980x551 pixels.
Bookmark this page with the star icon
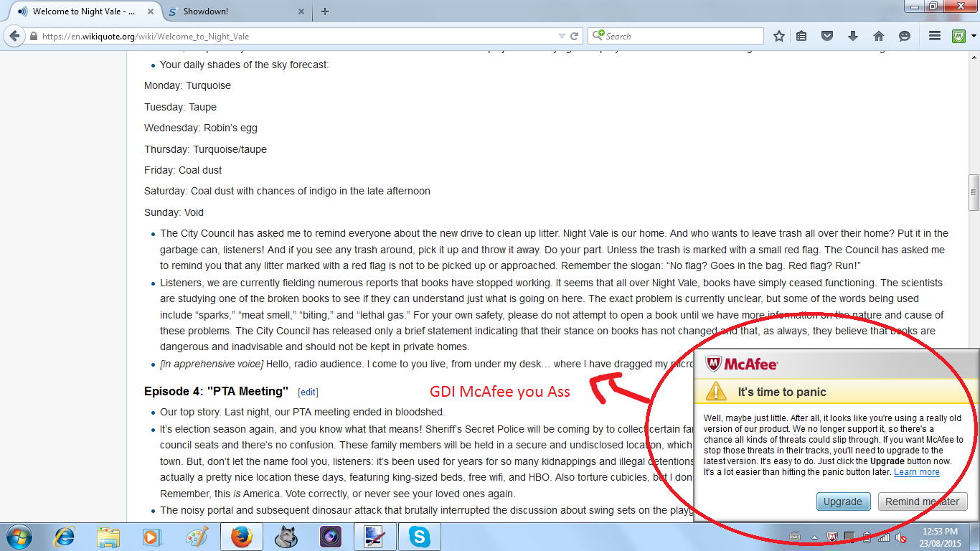click(779, 36)
